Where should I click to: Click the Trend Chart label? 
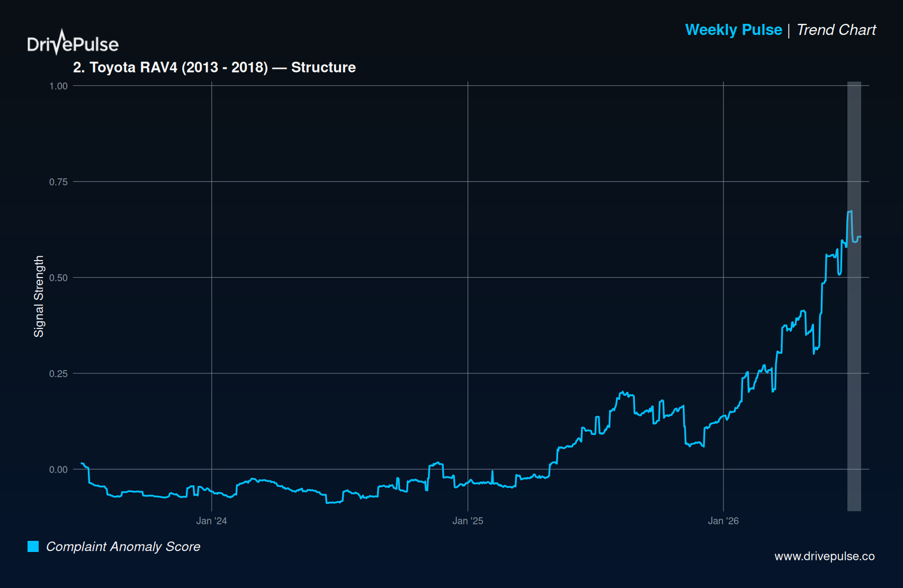click(836, 30)
